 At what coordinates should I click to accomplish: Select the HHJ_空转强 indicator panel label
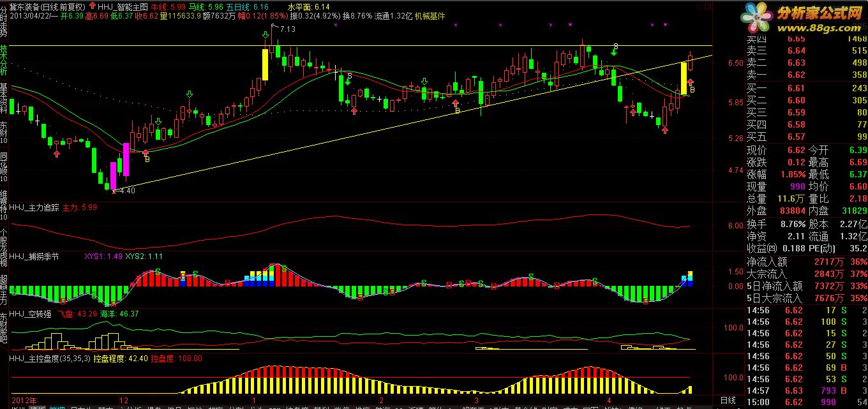click(x=29, y=313)
